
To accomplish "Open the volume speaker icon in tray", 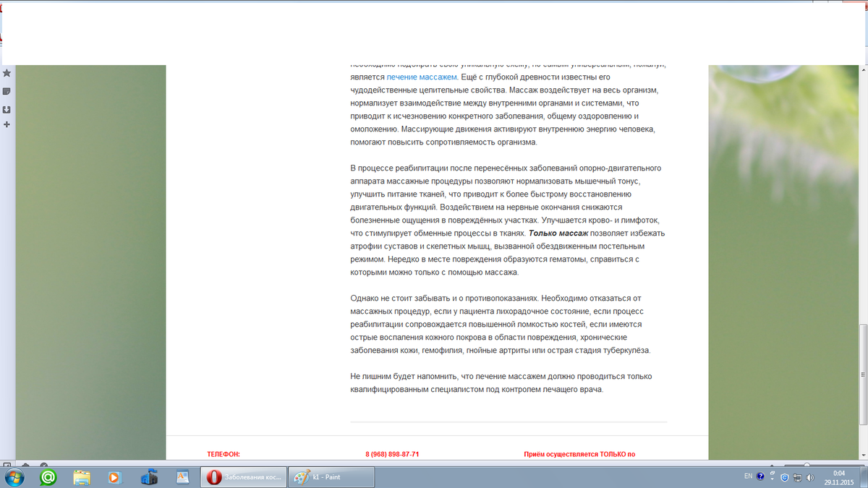I will click(809, 477).
